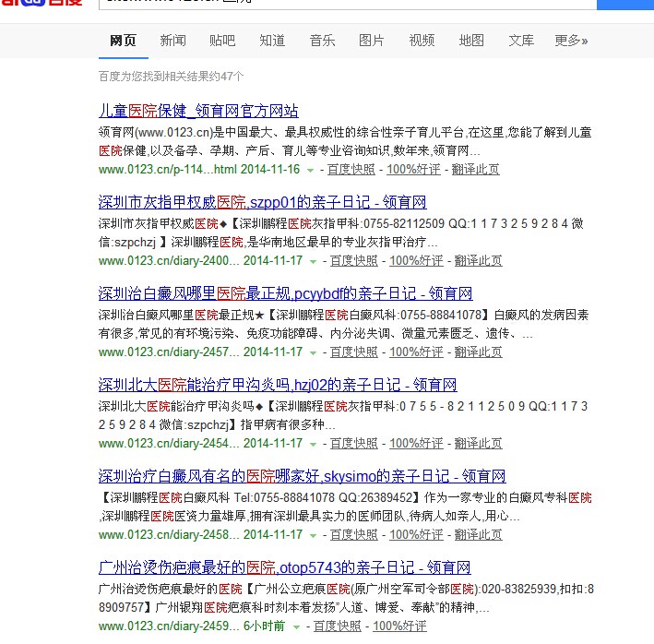The height and width of the screenshot is (644, 654).
Task: Open result 广州治烫伤疤痕最好的医院 otop5743
Action: [x=285, y=567]
